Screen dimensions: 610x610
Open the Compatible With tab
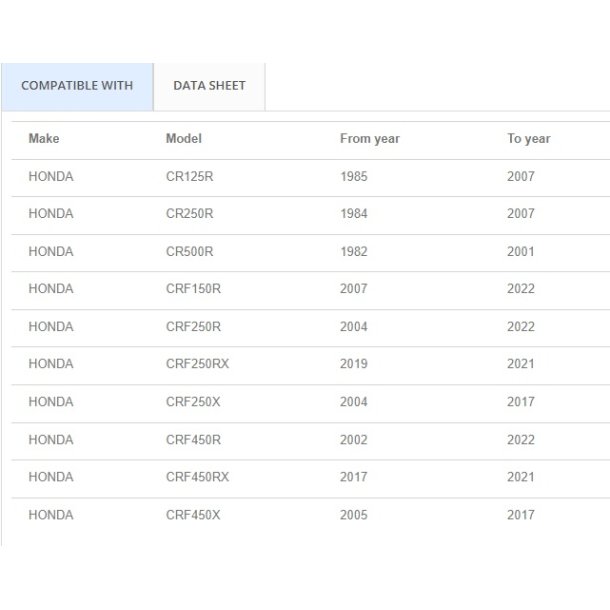[77, 86]
